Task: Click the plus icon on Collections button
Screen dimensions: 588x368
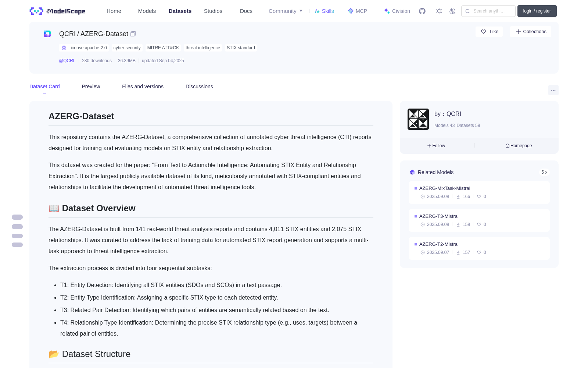Action: pyautogui.click(x=519, y=32)
